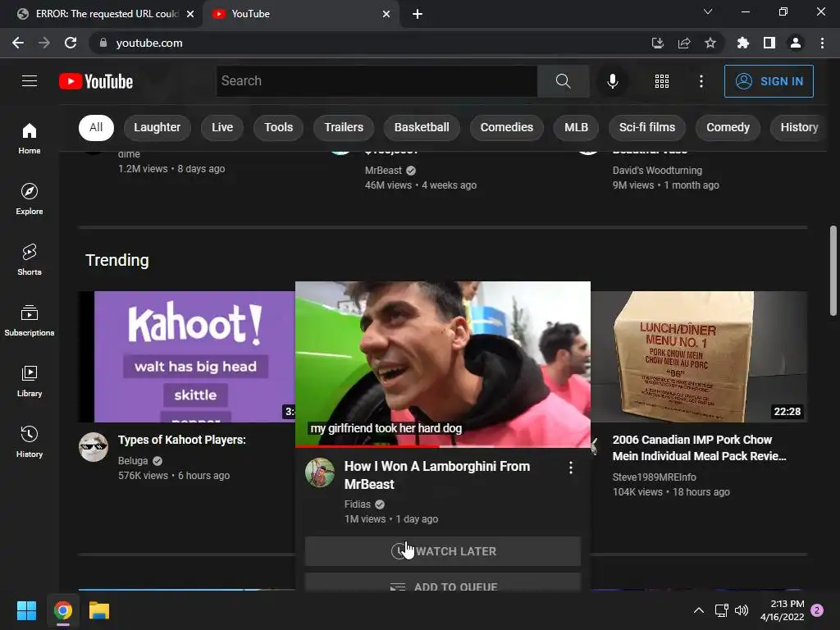Click the YouTube logo
The height and width of the screenshot is (630, 840).
coord(96,81)
